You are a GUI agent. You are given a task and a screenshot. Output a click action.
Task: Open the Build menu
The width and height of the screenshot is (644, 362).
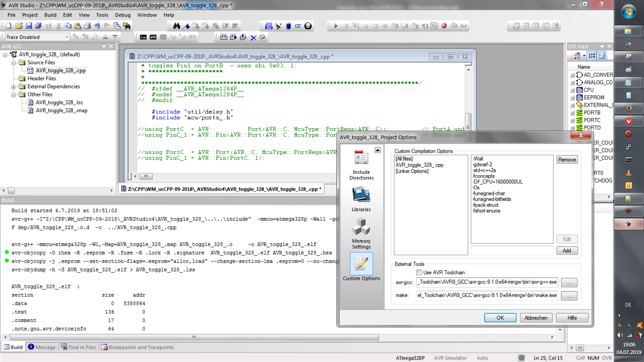(x=50, y=15)
